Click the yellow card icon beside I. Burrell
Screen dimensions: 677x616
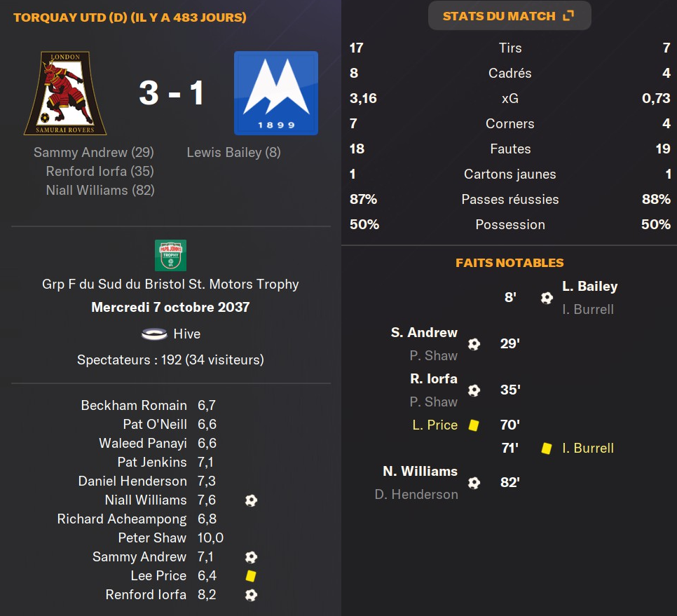(x=547, y=448)
